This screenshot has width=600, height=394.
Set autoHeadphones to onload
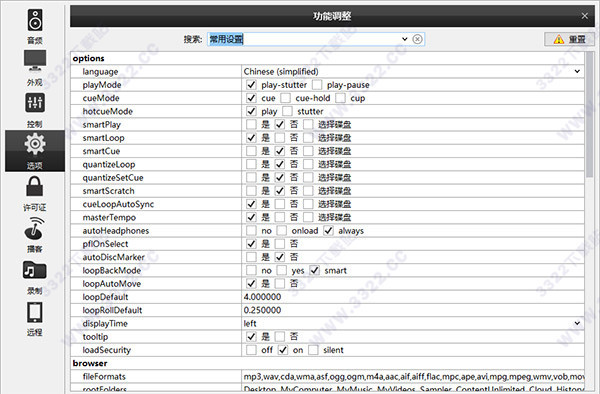coord(282,231)
